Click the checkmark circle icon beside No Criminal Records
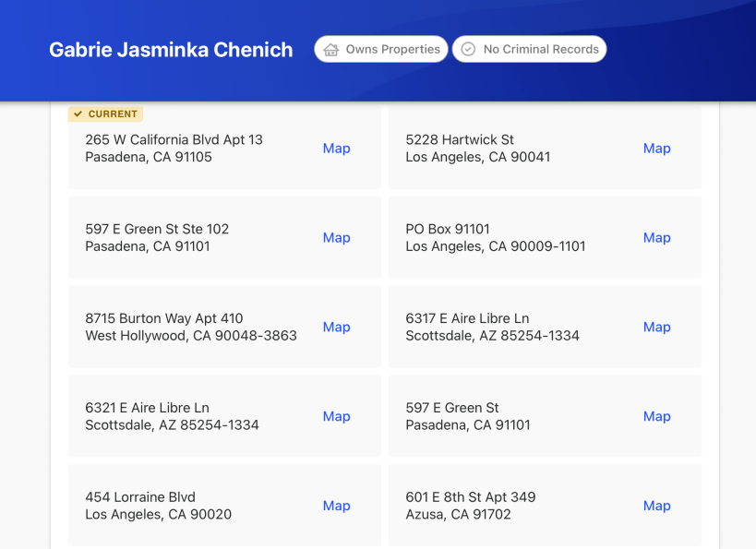 pyautogui.click(x=468, y=50)
